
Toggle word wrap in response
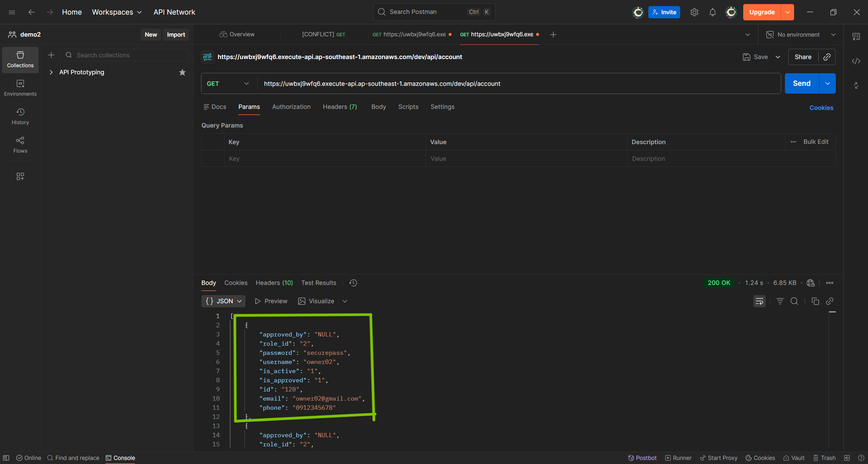[x=759, y=301]
